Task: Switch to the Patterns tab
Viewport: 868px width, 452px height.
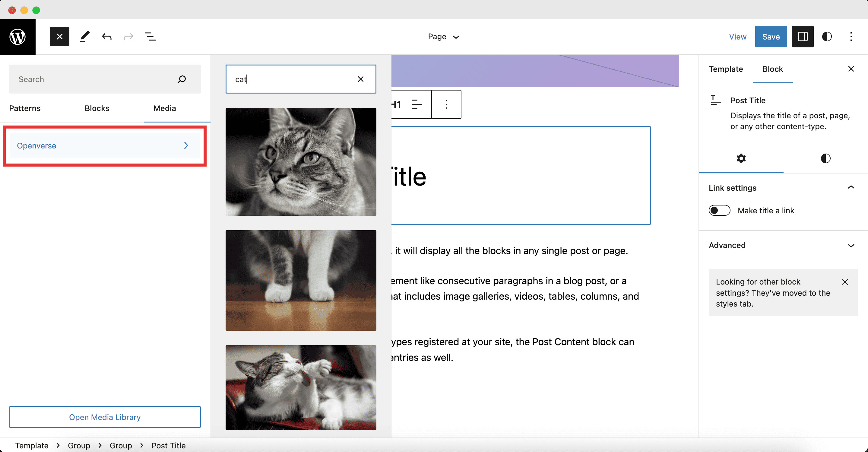Action: (25, 108)
